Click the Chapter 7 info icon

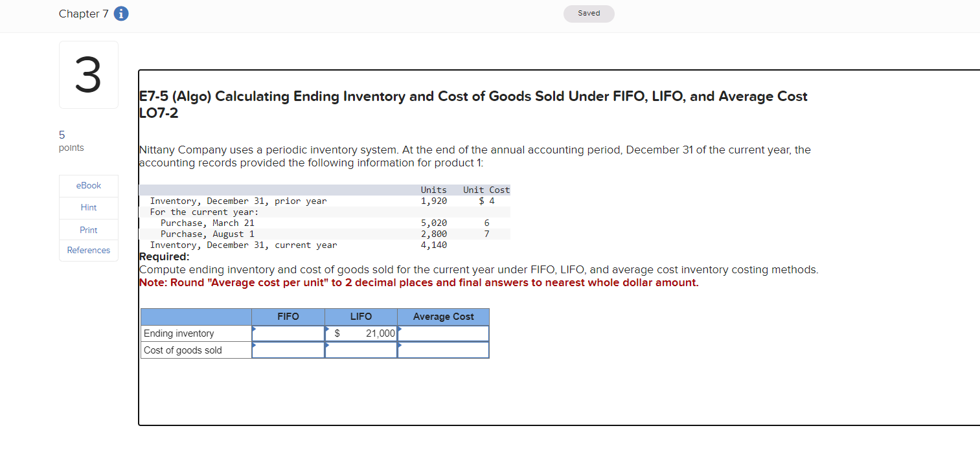click(x=120, y=13)
